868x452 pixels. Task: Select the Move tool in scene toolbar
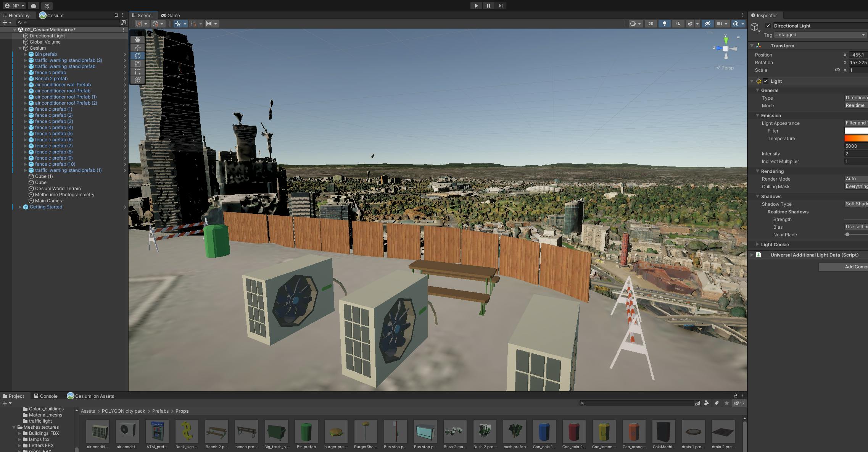tap(138, 48)
